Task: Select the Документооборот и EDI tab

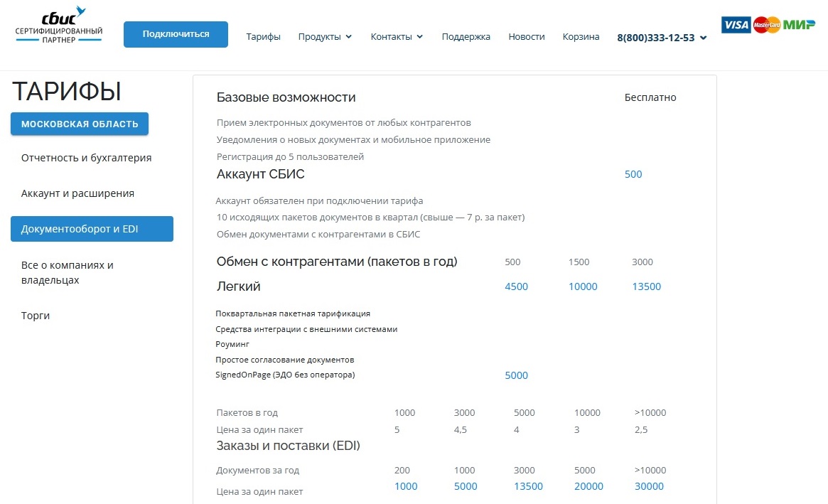Action: click(92, 229)
